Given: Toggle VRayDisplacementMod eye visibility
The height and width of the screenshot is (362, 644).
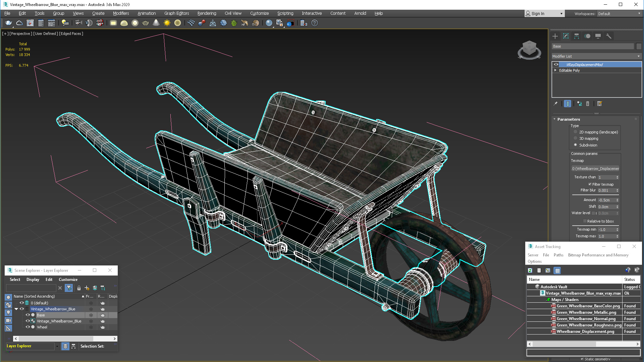Looking at the screenshot, I should pyautogui.click(x=556, y=64).
